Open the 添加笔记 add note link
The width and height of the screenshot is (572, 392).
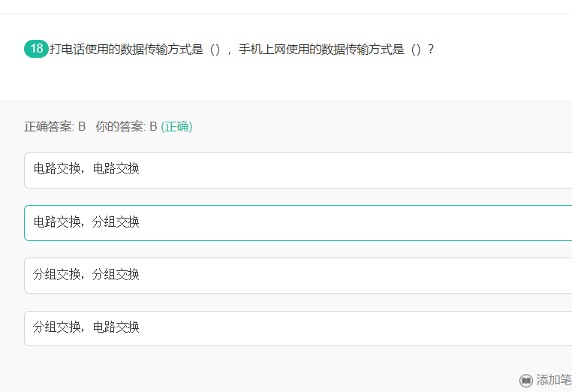coord(554,380)
